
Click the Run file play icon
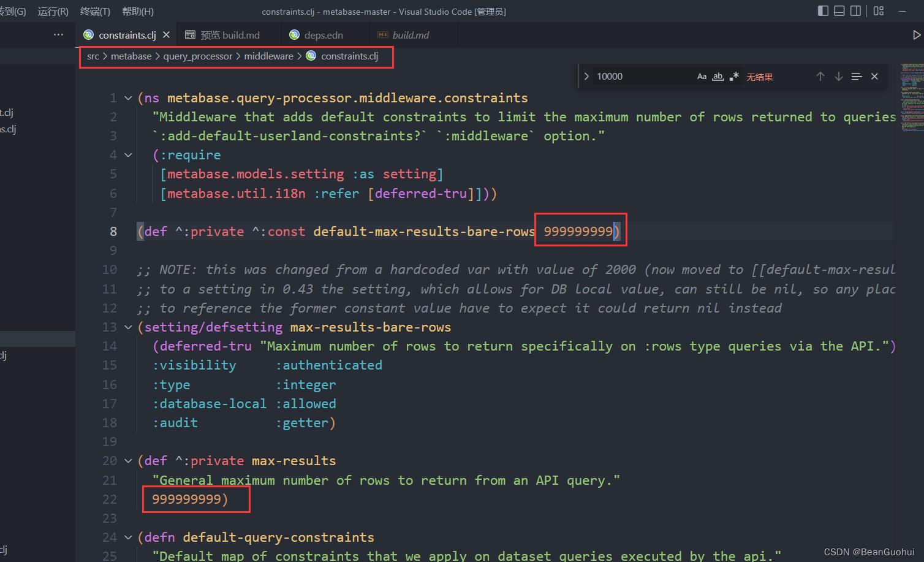[916, 35]
